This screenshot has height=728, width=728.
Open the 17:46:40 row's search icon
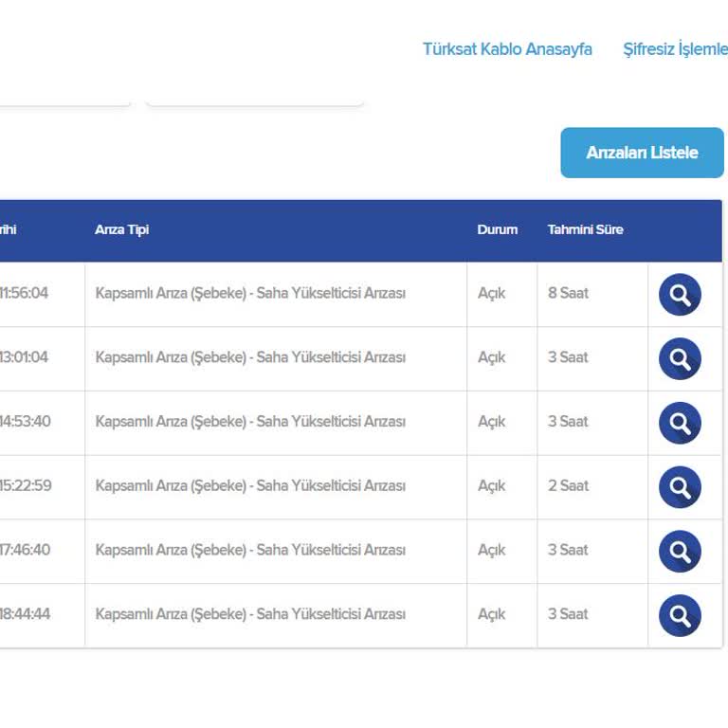680,552
